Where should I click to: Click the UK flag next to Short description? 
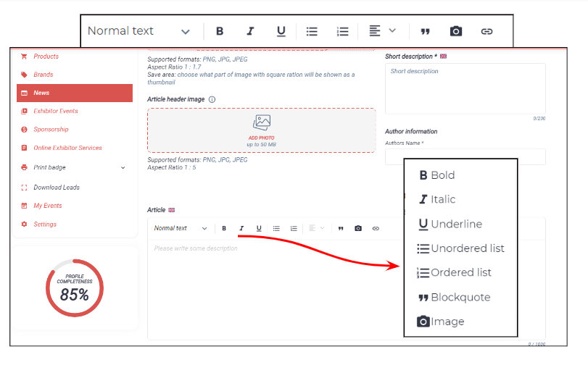(443, 56)
